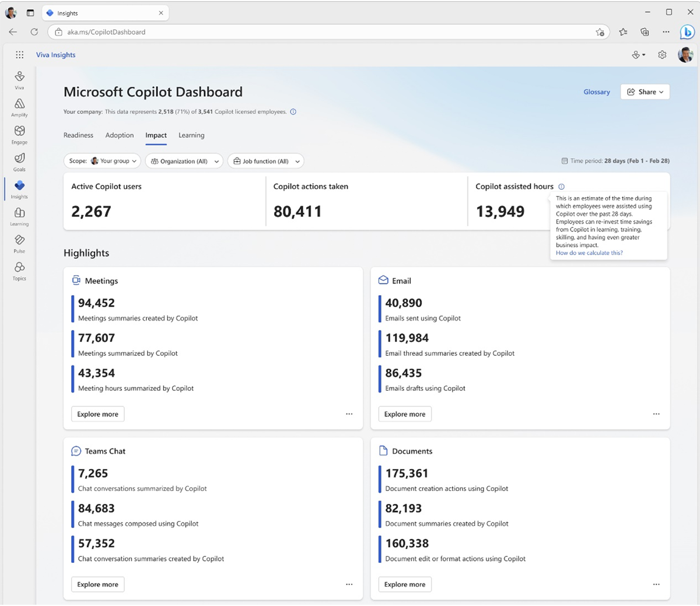Switch to the Adoption tab
The width and height of the screenshot is (700, 606).
(x=120, y=135)
